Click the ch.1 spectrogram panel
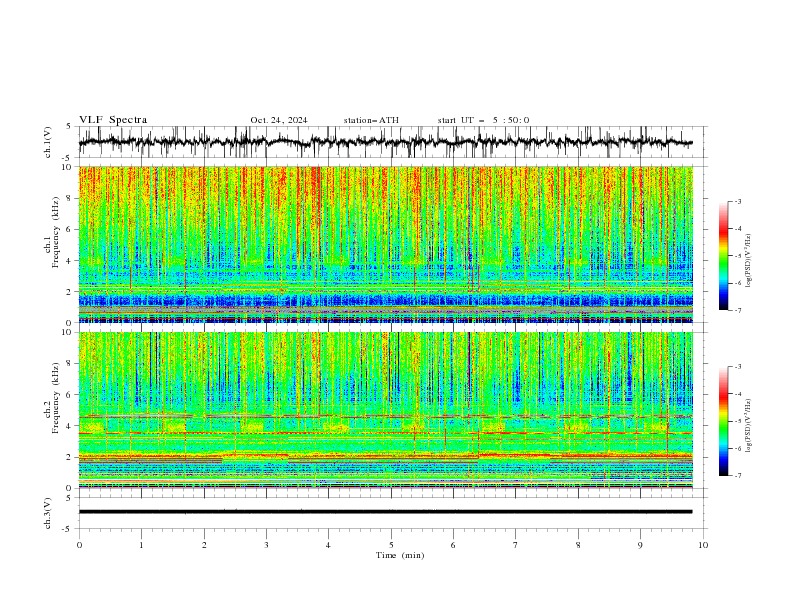Screen dimensions: 792x612 coord(386,244)
